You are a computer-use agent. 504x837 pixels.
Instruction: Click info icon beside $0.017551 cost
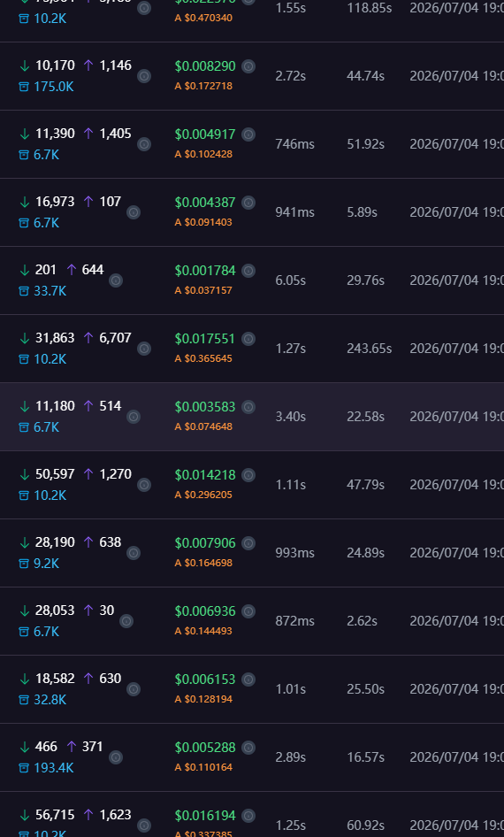pyautogui.click(x=248, y=339)
